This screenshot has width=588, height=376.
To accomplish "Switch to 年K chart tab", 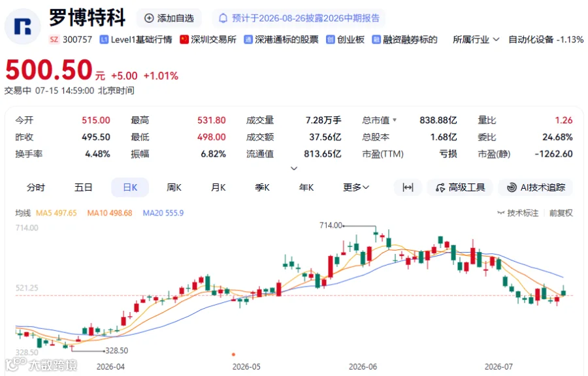I will click(306, 187).
